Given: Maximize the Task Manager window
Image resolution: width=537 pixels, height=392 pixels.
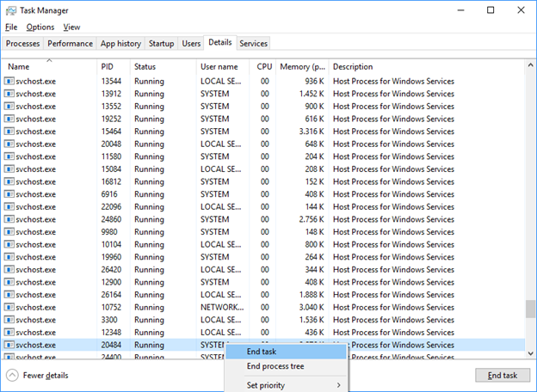Looking at the screenshot, I should [491, 10].
